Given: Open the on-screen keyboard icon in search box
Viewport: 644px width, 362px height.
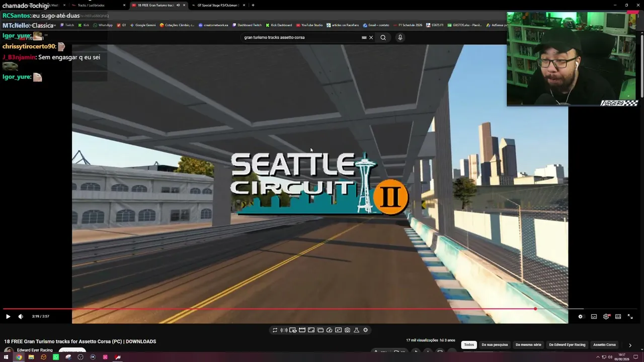Looking at the screenshot, I should (364, 37).
